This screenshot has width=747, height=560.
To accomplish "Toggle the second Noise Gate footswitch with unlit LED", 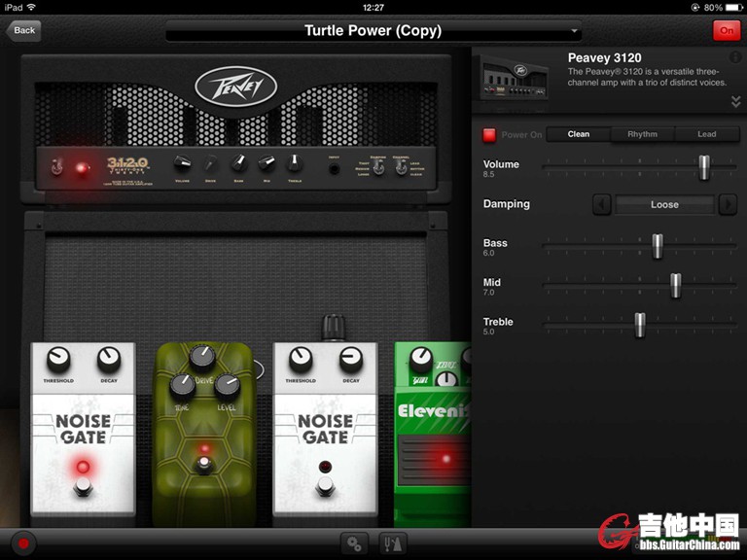I will pyautogui.click(x=326, y=486).
